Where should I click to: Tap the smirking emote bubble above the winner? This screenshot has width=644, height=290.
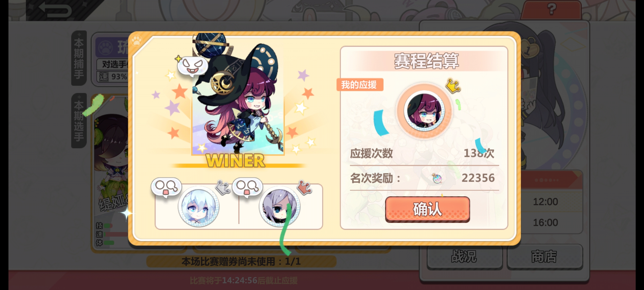point(192,66)
